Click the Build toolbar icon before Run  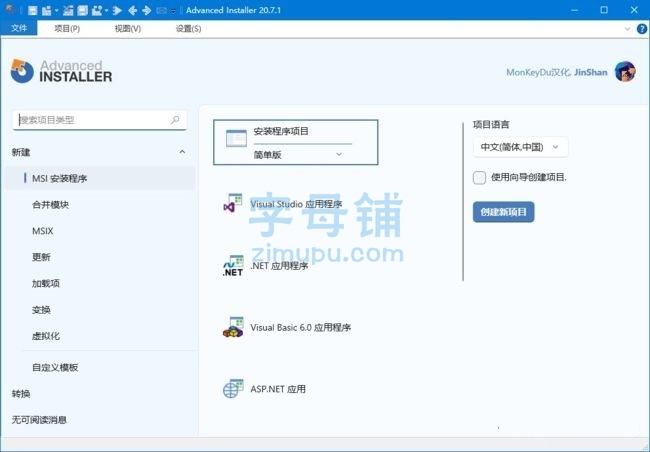pos(97,10)
